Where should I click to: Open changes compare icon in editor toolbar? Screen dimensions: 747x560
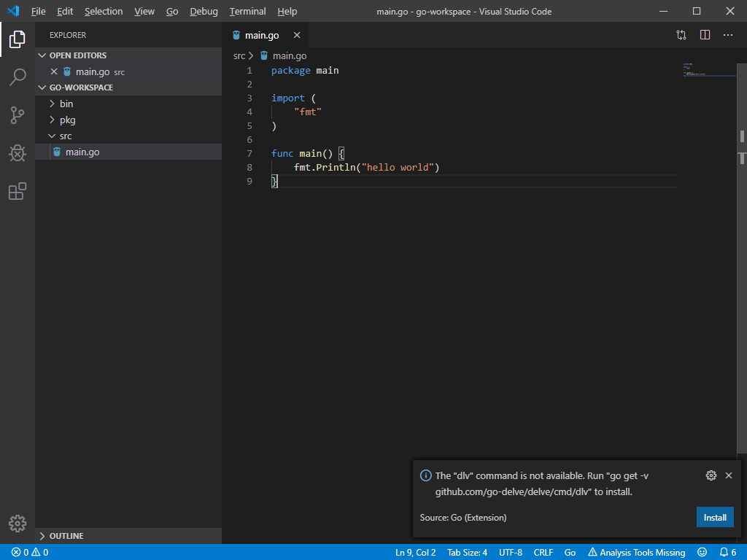681,35
